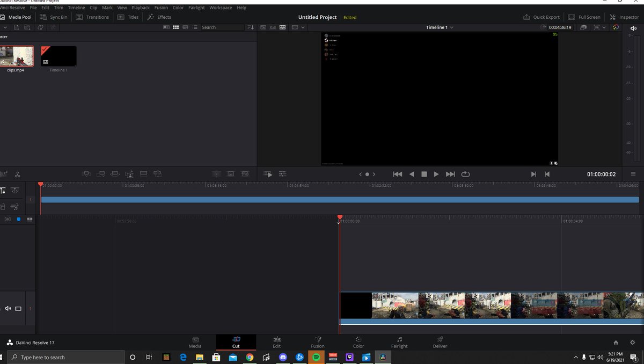Play the timeline forward
The height and width of the screenshot is (364, 644).
tap(436, 174)
